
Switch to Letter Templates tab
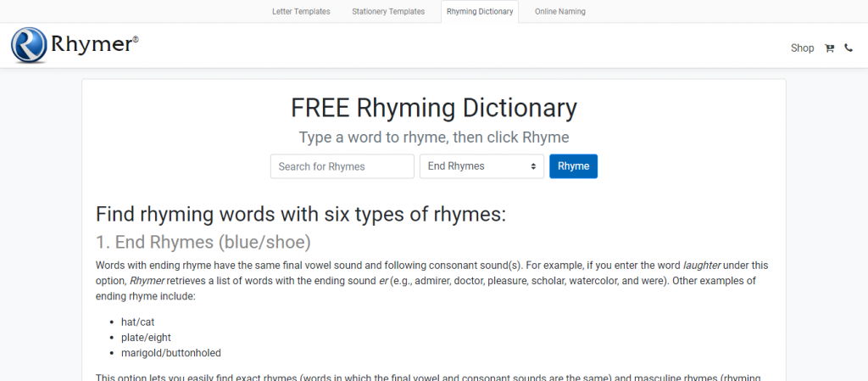point(301,11)
